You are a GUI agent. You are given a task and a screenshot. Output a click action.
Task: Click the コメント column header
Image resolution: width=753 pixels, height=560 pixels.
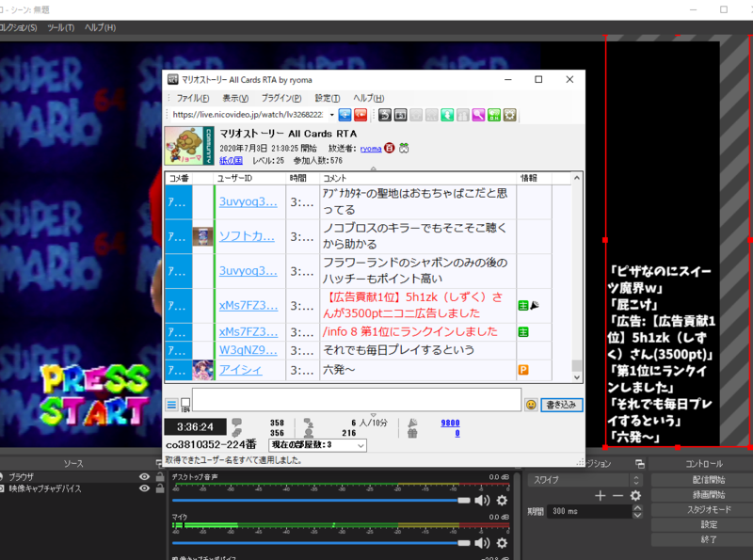point(418,178)
